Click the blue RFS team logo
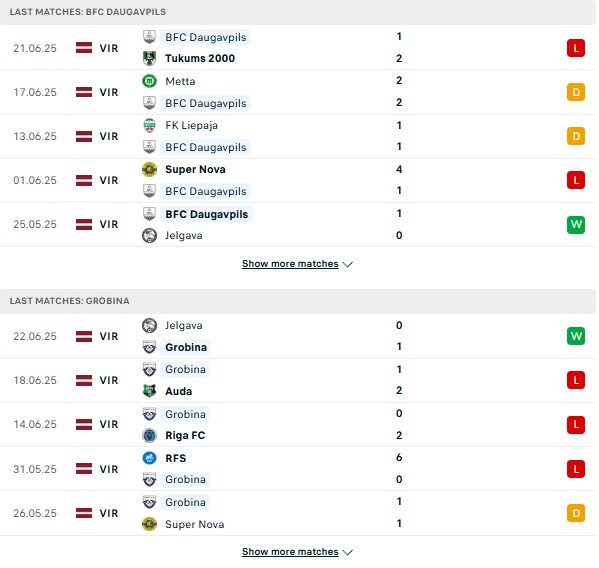599x568 pixels. 149,458
